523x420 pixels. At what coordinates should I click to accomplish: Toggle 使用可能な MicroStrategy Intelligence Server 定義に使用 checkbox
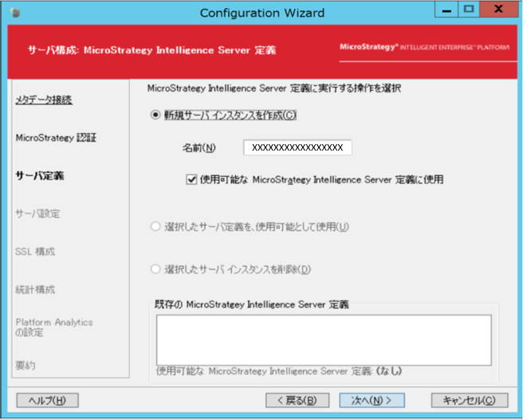click(x=191, y=179)
